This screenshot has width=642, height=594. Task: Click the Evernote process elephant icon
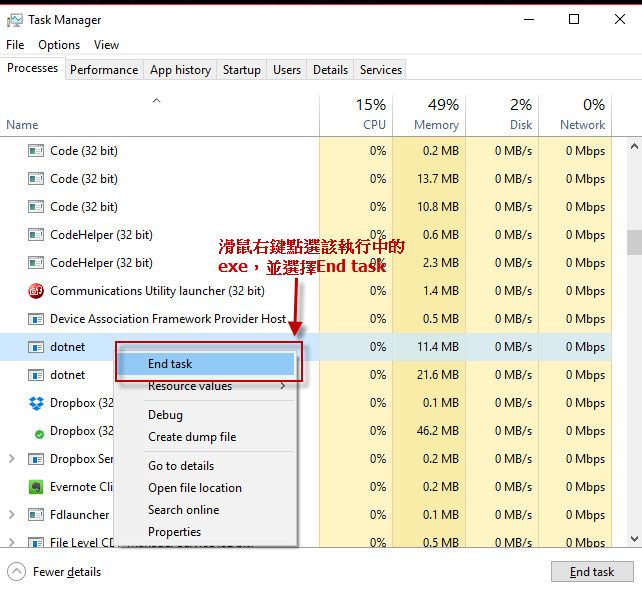[36, 487]
